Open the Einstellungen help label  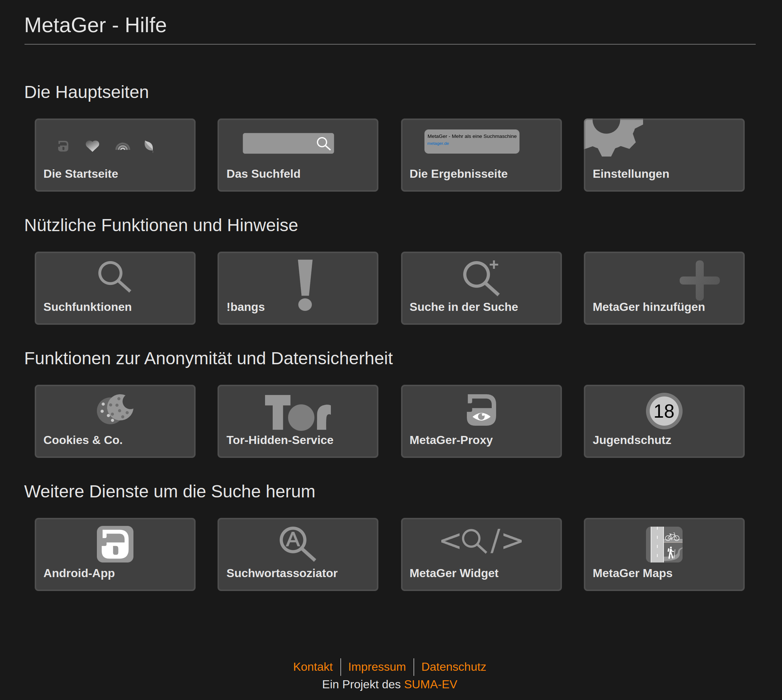(x=631, y=174)
